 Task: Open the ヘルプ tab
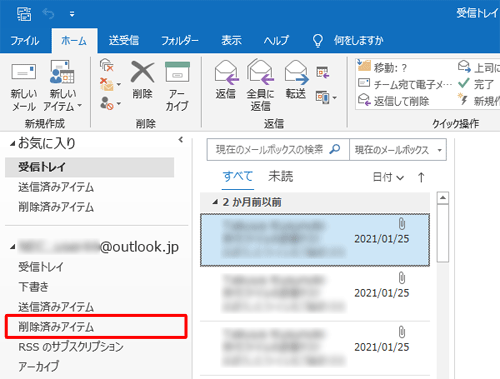pos(276,41)
